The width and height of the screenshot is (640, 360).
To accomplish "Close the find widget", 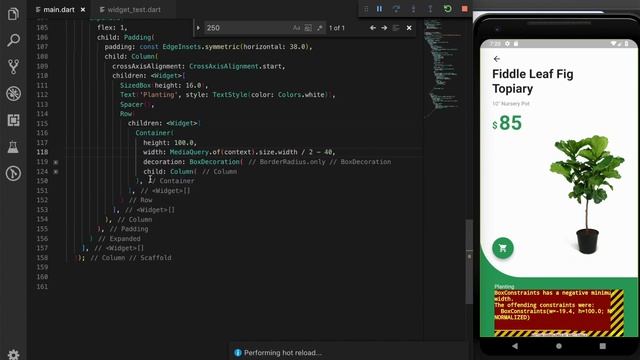I will (409, 28).
